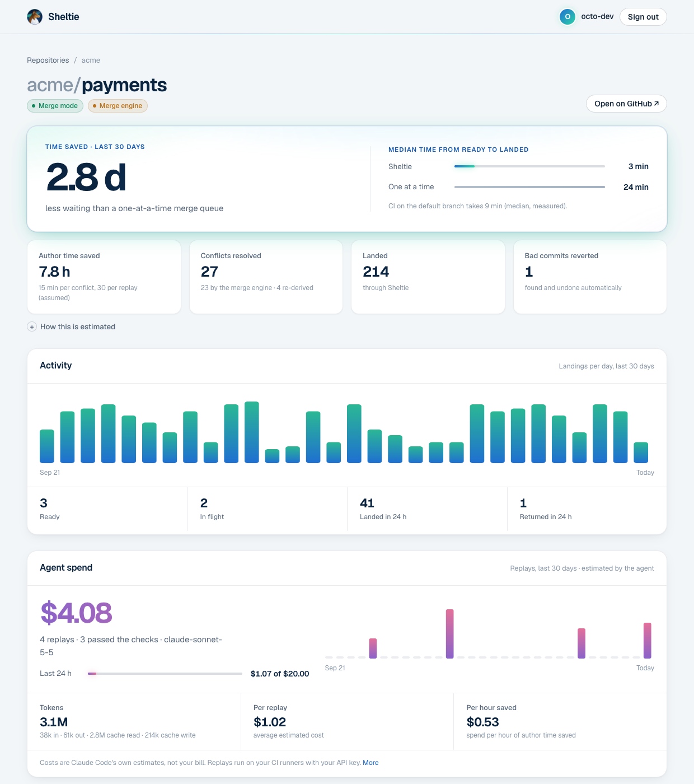The width and height of the screenshot is (694, 784).
Task: Click the Tokens 3.1M value
Action: 54,722
